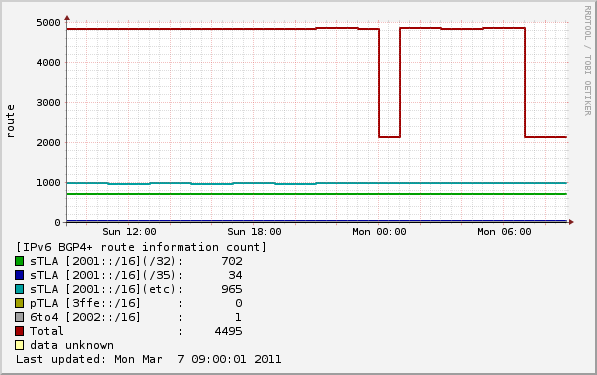Click the red arrow atop the y-axis
The width and height of the screenshot is (597, 375).
point(67,18)
